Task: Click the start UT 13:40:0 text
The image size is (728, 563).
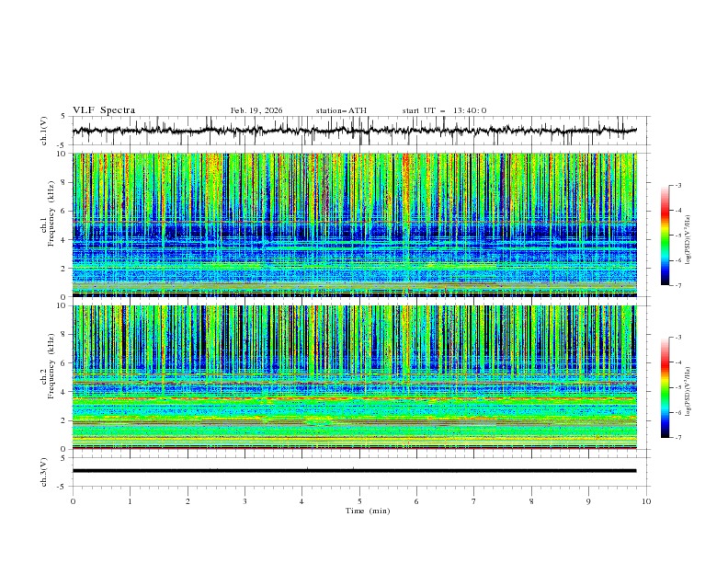Action: (444, 110)
